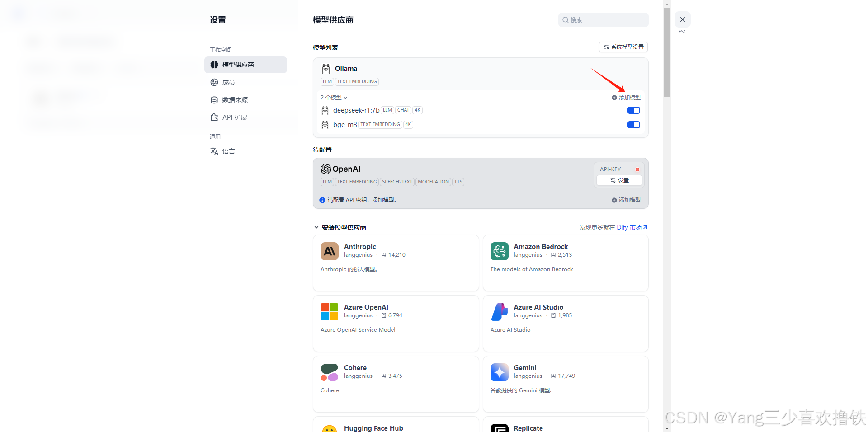Click the Amazon Bedrock provider logo
This screenshot has width=868, height=432.
[500, 251]
